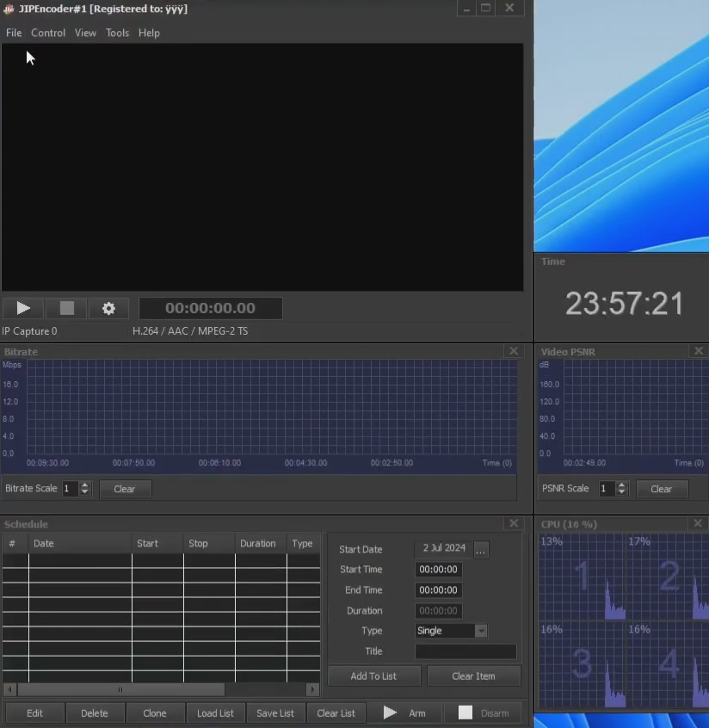Open the File menu
This screenshot has height=728, width=709.
pos(13,33)
